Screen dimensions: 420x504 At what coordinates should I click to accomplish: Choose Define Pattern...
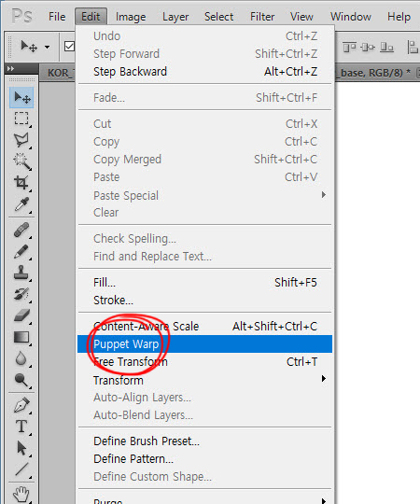click(x=205, y=458)
